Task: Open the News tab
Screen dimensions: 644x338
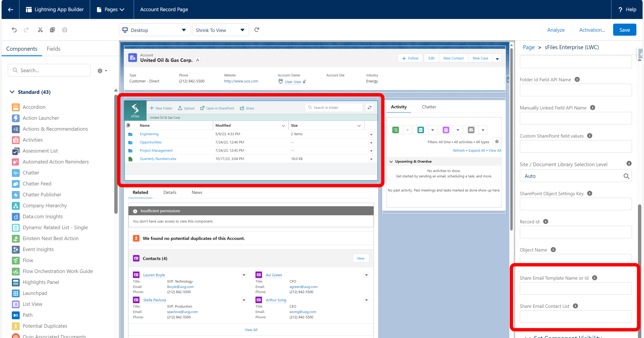Action: (x=197, y=192)
